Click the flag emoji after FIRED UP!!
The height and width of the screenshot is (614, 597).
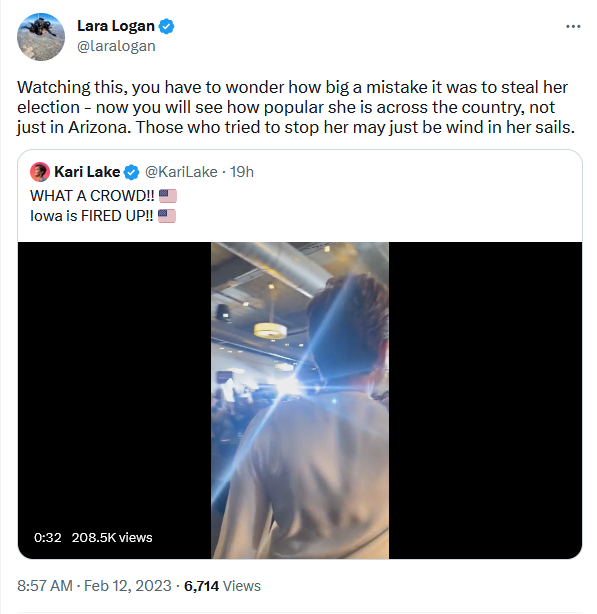click(167, 216)
